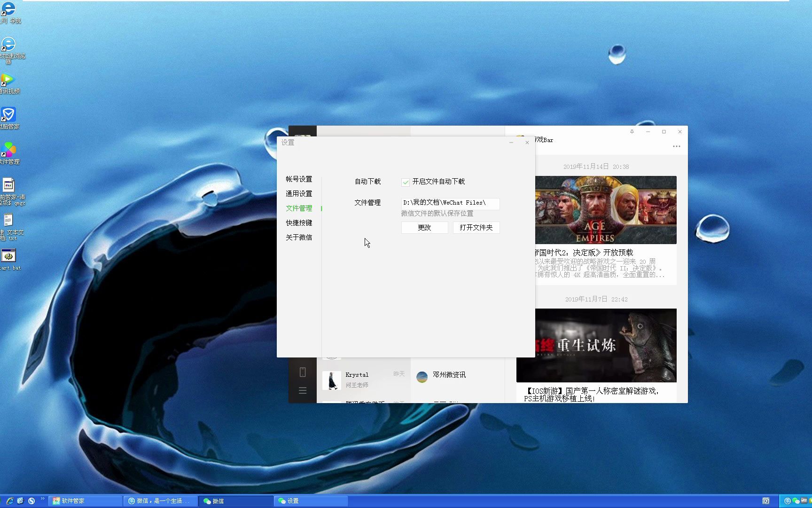Click the pin-on-top icon in the WeChat window

[x=632, y=132]
